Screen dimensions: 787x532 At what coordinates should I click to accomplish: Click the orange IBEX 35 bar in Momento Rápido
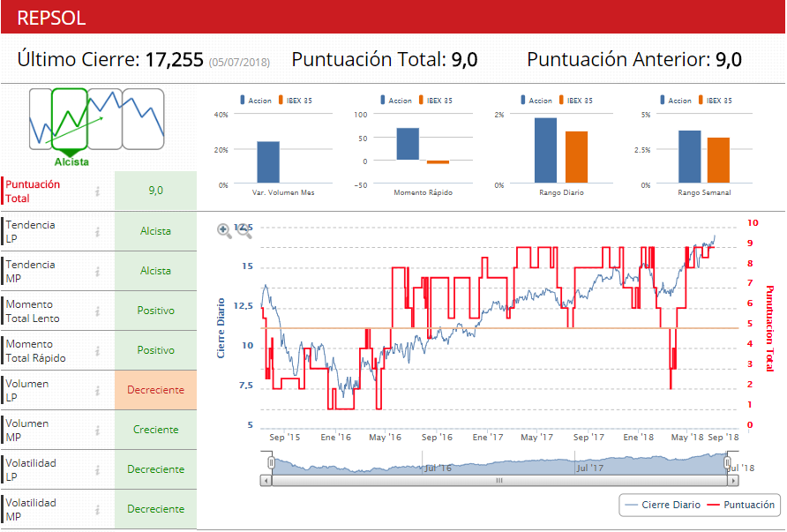(438, 162)
